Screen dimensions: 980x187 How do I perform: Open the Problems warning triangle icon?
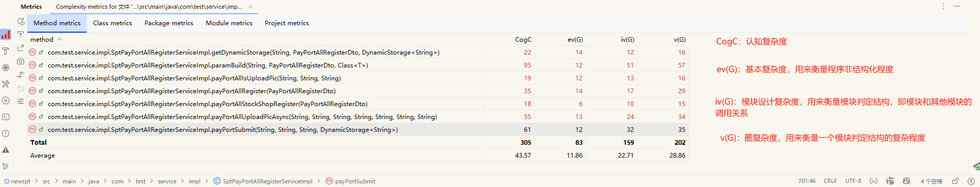point(6,150)
